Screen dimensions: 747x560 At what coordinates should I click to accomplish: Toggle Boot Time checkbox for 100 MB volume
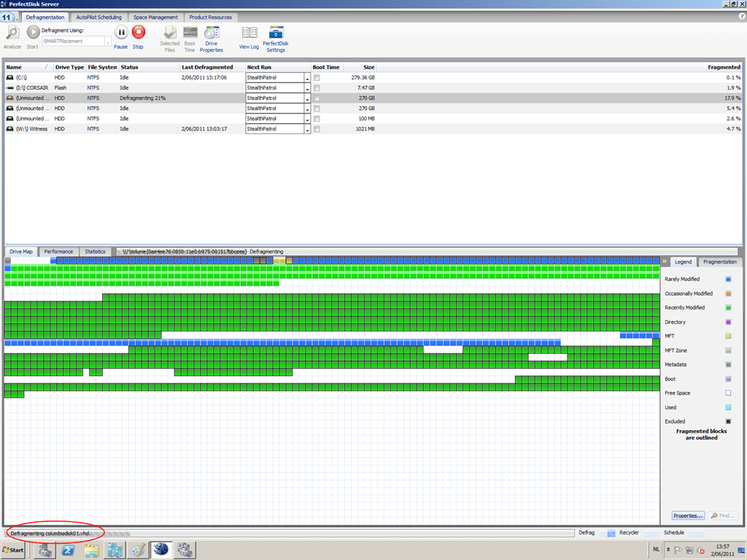tap(317, 119)
